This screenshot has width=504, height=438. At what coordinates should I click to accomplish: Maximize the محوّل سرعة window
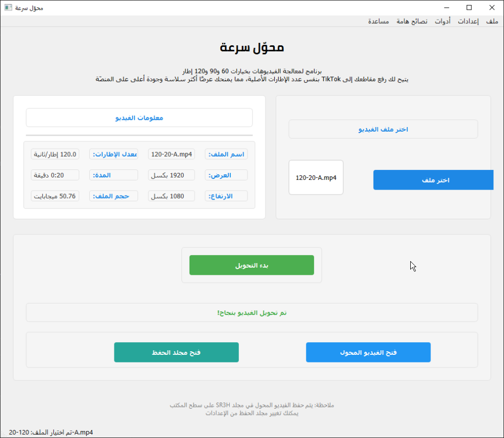[469, 8]
